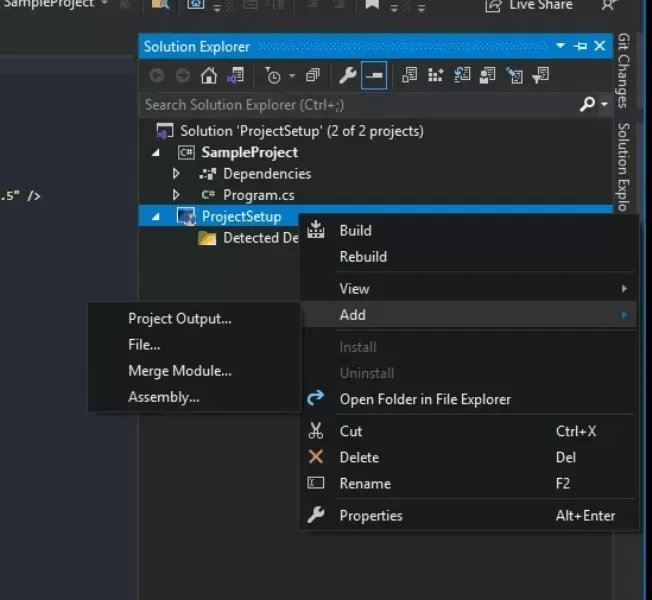This screenshot has width=652, height=600.
Task: Click the scissors Cut icon
Action: coord(316,431)
